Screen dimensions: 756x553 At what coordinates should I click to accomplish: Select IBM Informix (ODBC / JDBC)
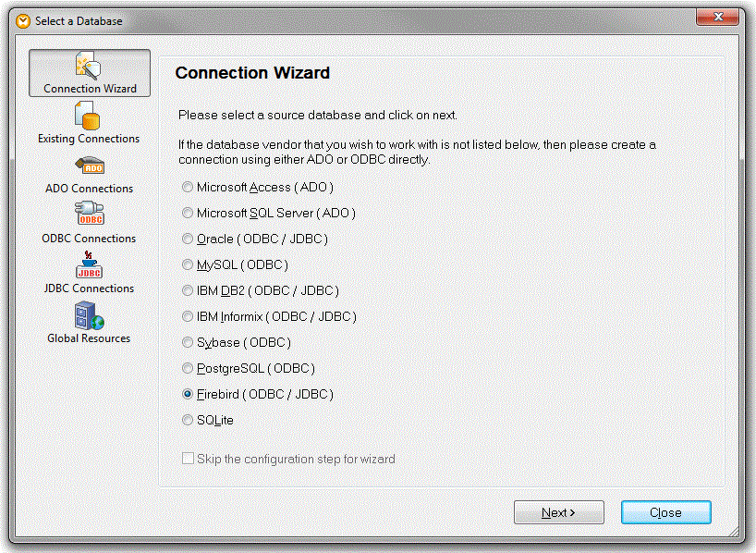tap(188, 316)
